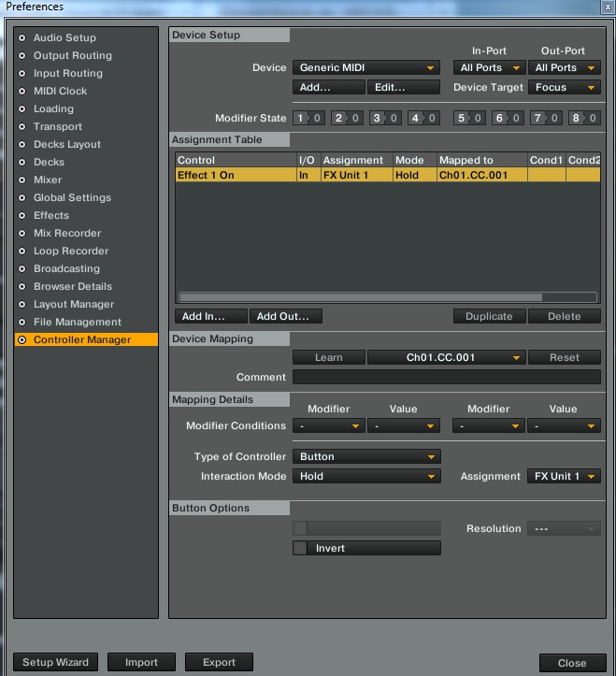Viewport: 616px width, 676px height.
Task: Click Modifier State 5 indicator
Action: (x=469, y=118)
